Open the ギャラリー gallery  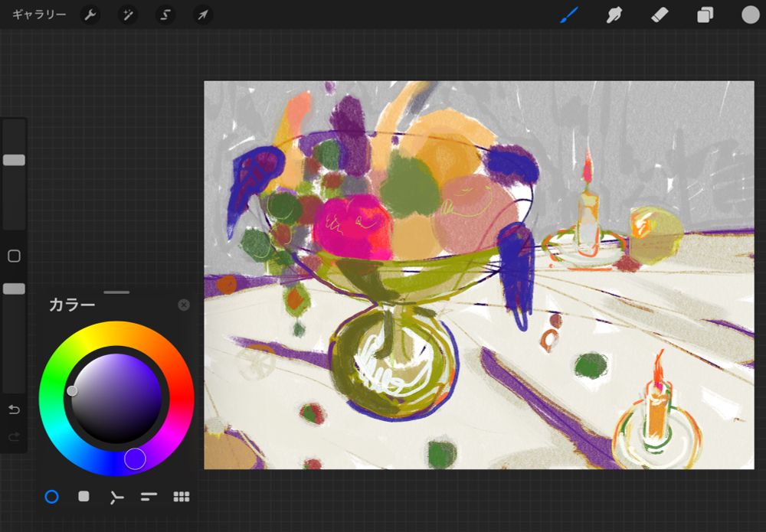(x=39, y=15)
